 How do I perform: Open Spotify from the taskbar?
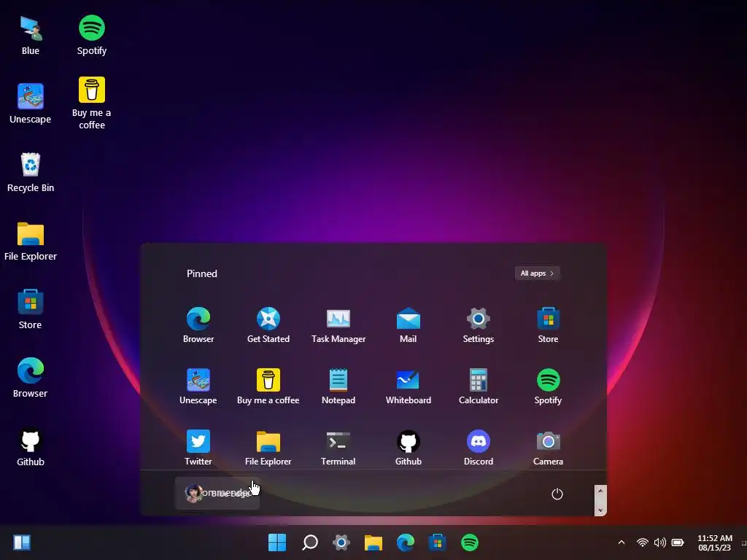pos(470,542)
